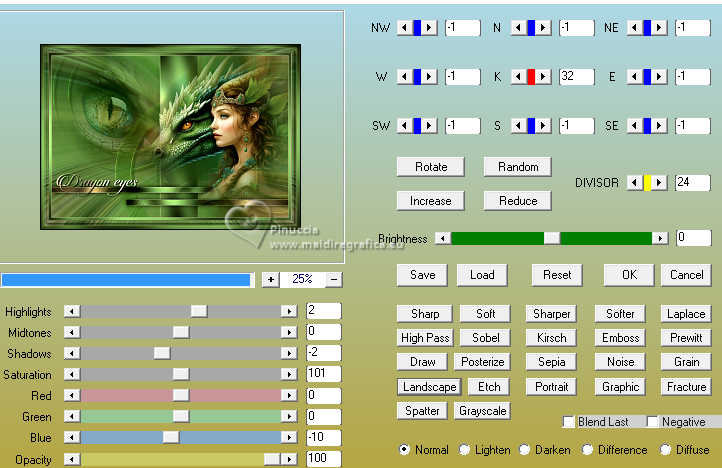Click the Opacity value field
This screenshot has width=722, height=468.
[x=324, y=458]
